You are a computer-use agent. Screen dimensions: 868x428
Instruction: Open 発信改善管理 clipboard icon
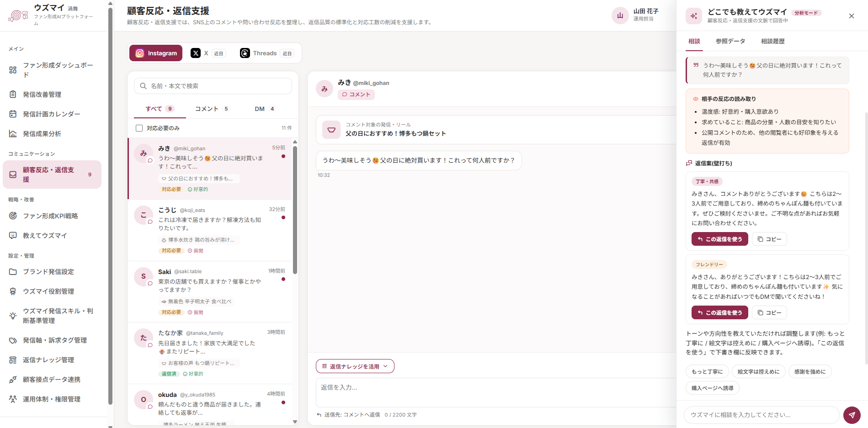click(13, 95)
